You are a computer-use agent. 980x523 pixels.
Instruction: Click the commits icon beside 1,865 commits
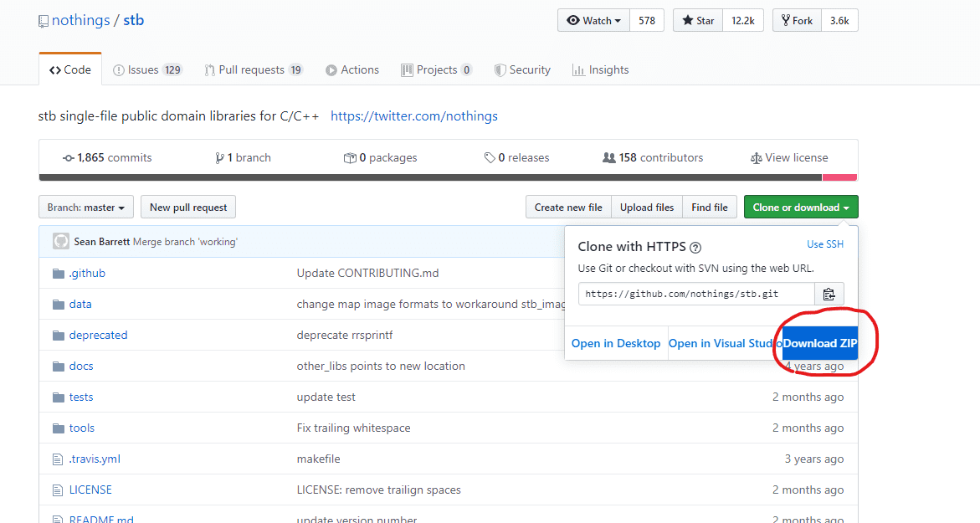(69, 157)
